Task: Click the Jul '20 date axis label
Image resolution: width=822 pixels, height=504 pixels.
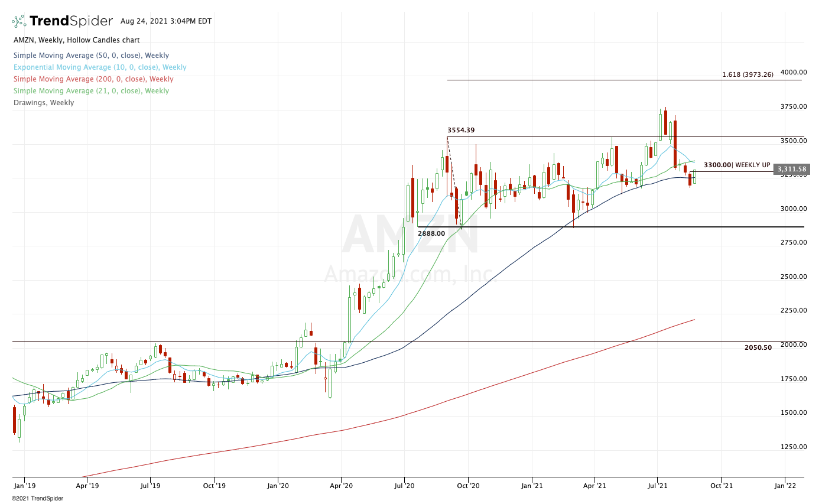Action: point(404,486)
